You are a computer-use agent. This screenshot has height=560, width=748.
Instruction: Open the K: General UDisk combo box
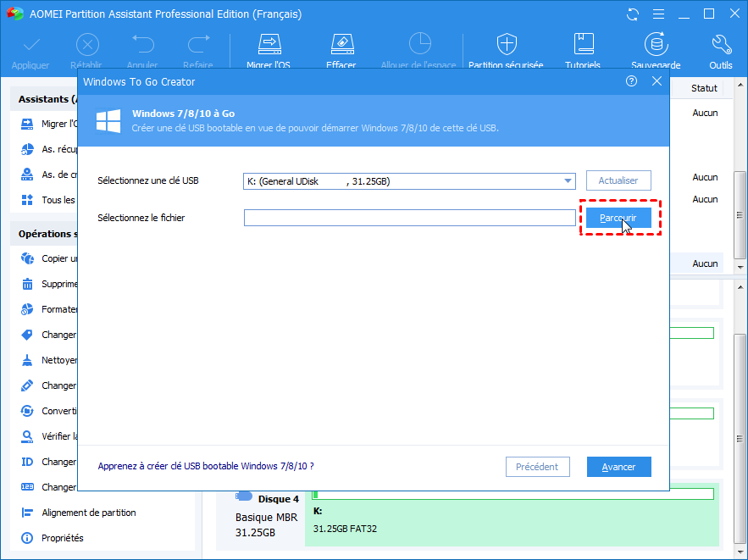[x=409, y=181]
